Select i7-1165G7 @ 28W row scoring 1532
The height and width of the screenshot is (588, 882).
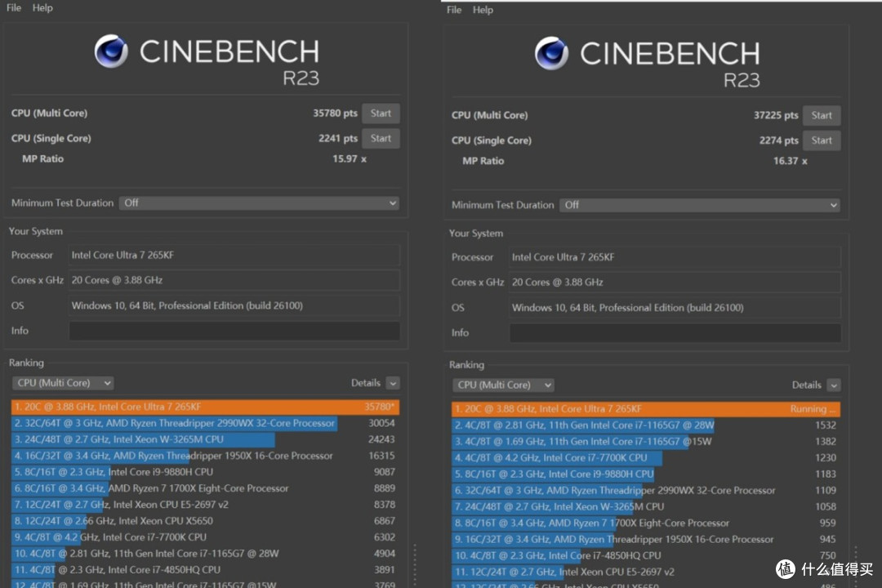click(646, 425)
